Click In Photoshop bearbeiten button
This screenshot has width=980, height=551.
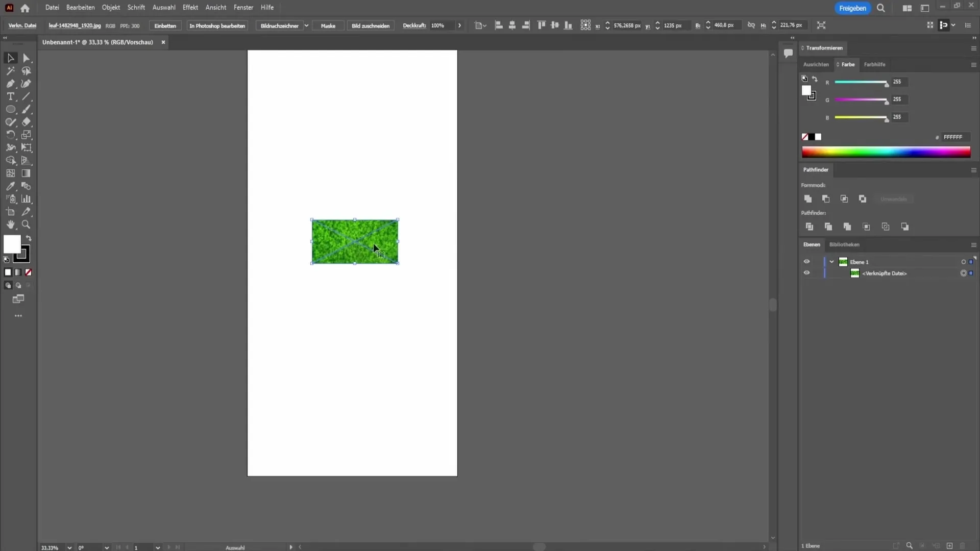[217, 26]
